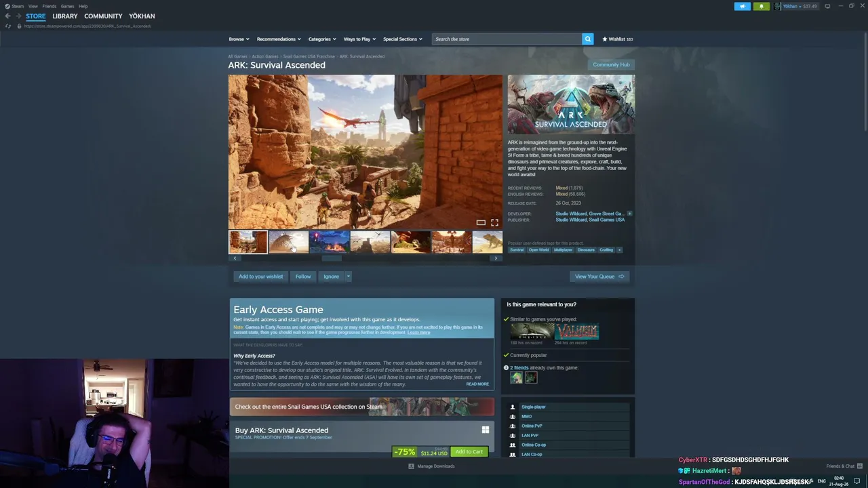Viewport: 868px width, 488px height.
Task: Slide screenshot strip left with the arrow
Action: coord(235,258)
